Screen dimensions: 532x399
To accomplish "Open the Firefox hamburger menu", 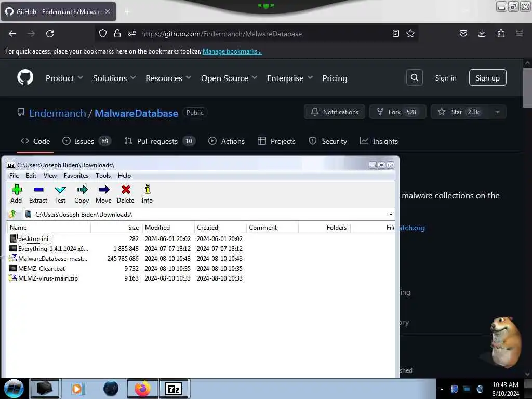I will tap(520, 33).
